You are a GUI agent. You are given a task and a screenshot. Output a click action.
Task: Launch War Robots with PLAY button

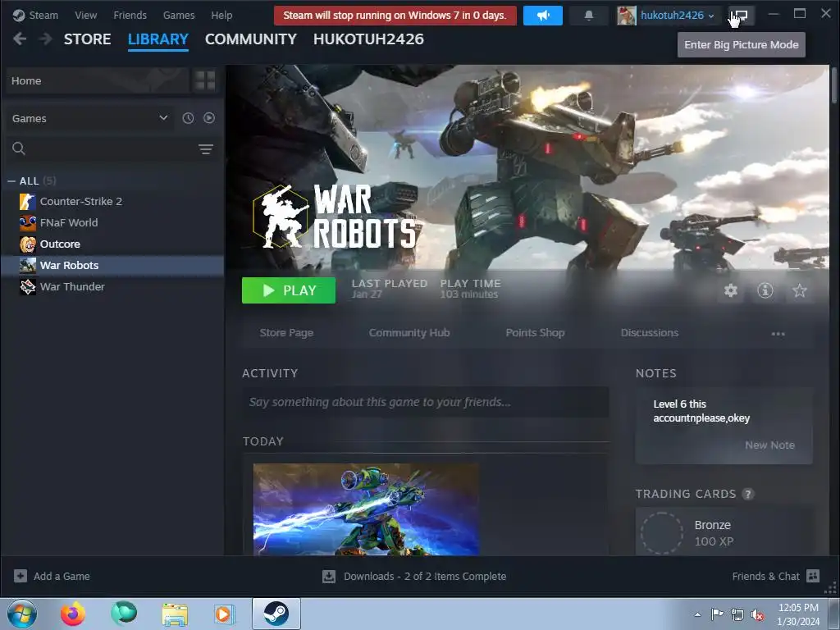(x=289, y=290)
